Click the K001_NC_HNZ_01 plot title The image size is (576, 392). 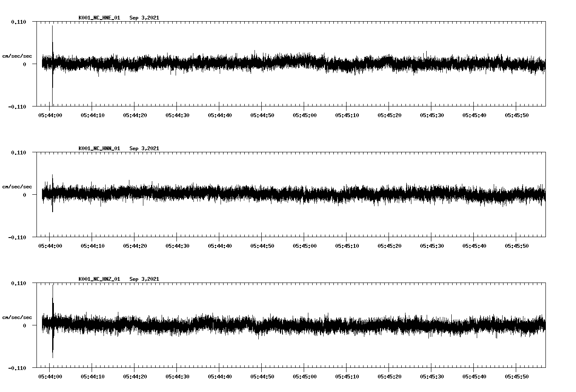click(x=119, y=279)
